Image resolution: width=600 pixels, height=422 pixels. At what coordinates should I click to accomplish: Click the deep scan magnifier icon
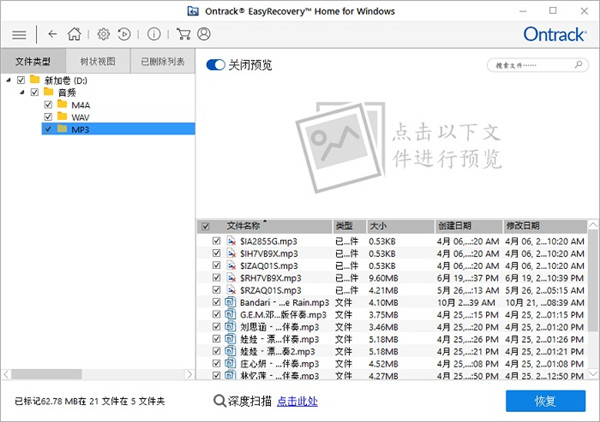219,401
